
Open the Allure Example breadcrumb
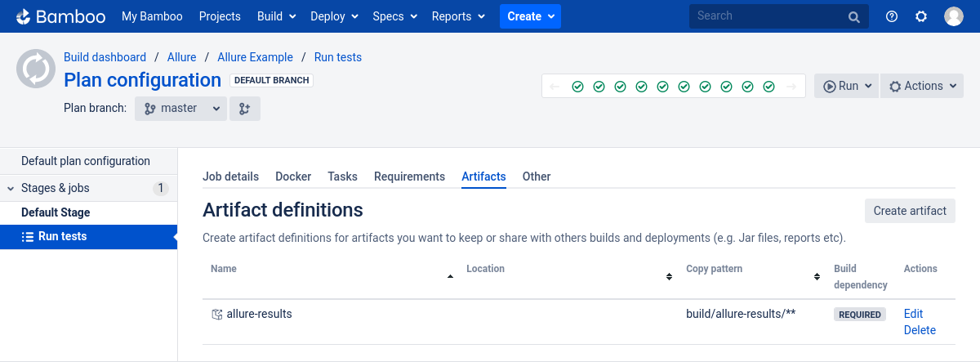(255, 57)
